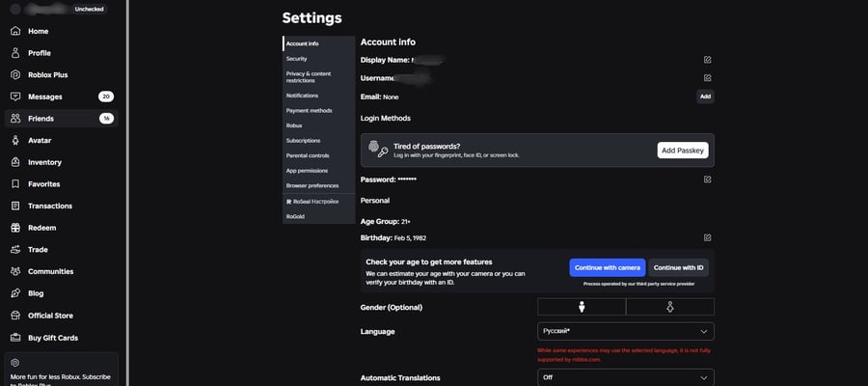Select the female gender option

(670, 307)
